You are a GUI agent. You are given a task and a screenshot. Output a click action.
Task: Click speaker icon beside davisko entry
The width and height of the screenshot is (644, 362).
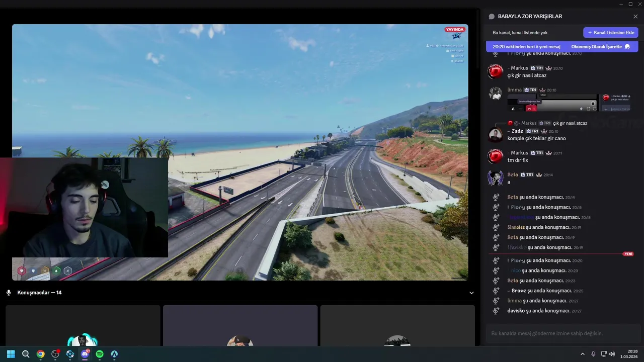click(496, 311)
